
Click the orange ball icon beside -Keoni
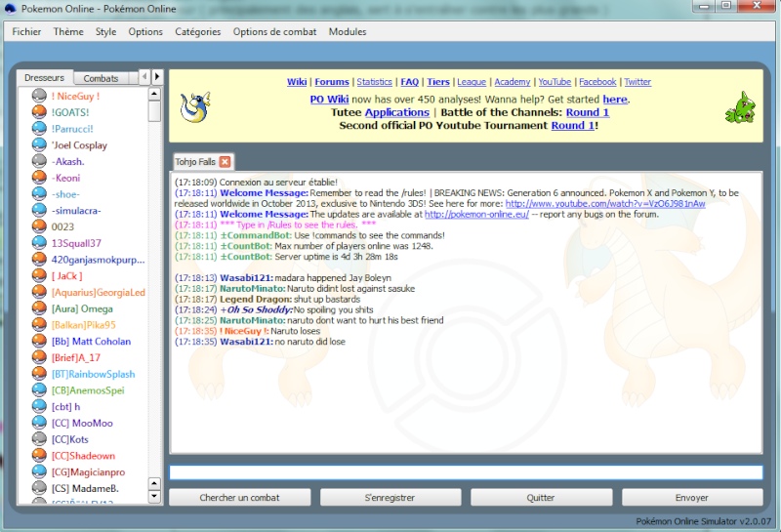[39, 178]
